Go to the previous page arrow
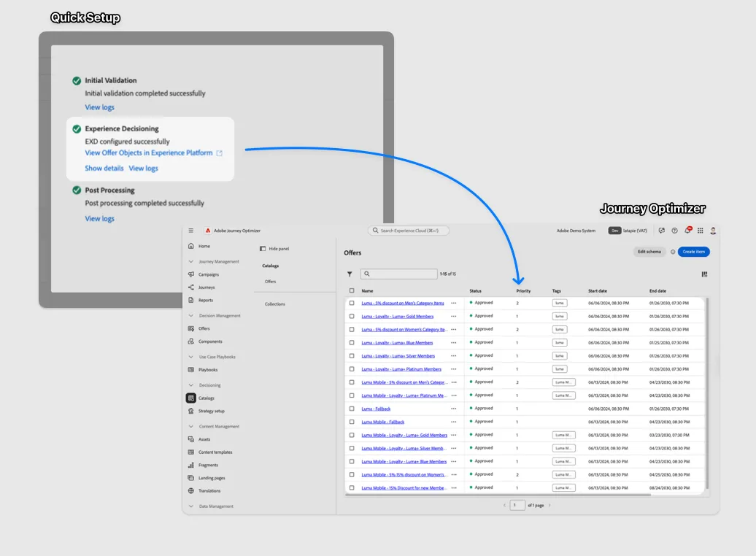 click(x=505, y=506)
